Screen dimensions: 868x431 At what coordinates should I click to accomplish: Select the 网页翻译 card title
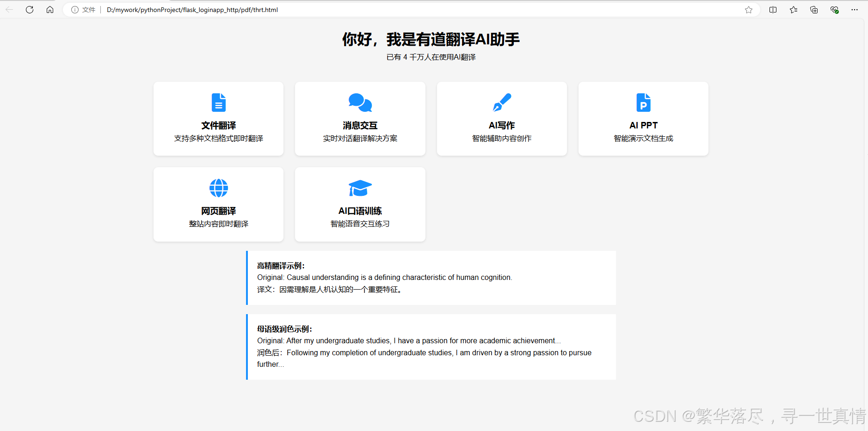(219, 211)
